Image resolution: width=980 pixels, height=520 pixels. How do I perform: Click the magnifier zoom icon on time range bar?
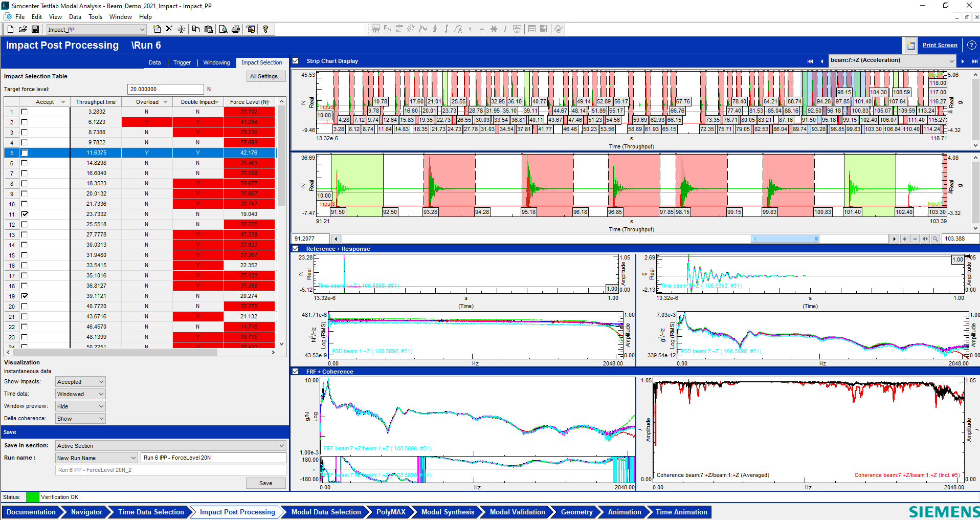(936, 239)
